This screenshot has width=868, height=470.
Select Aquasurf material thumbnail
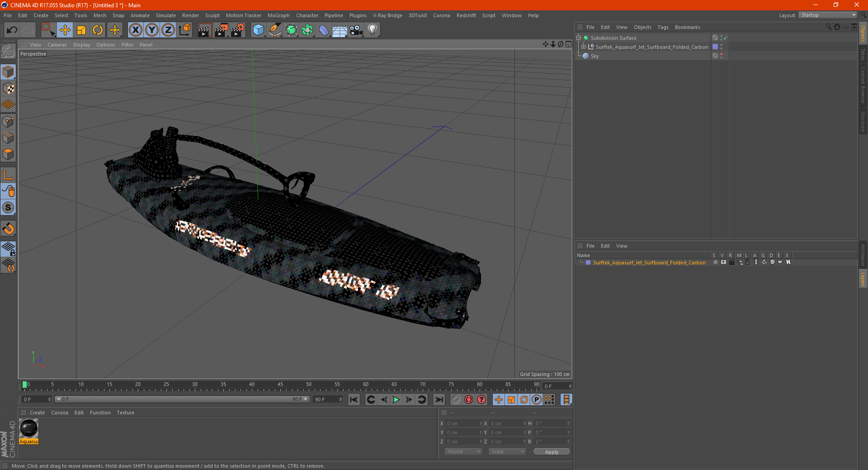(29, 428)
